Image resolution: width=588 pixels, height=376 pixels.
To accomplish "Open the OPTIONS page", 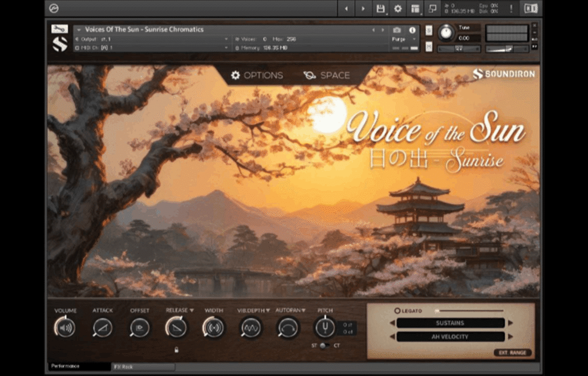I will 262,75.
